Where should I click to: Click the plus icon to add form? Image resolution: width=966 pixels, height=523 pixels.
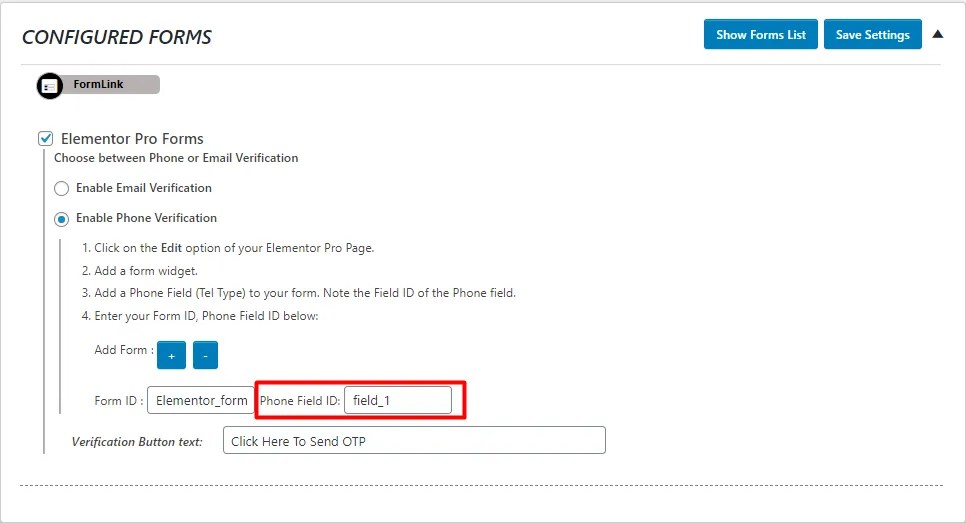point(170,355)
